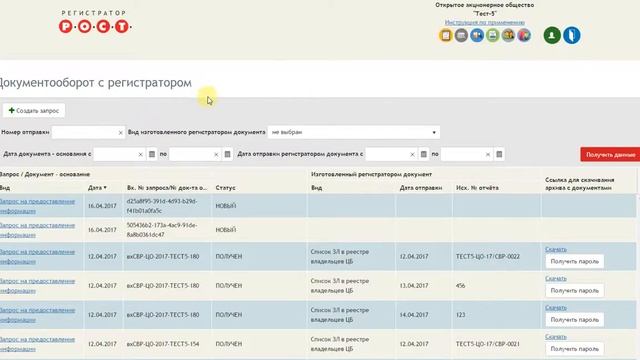
Task: Open request link in 505436b2 row
Action: pos(38,230)
